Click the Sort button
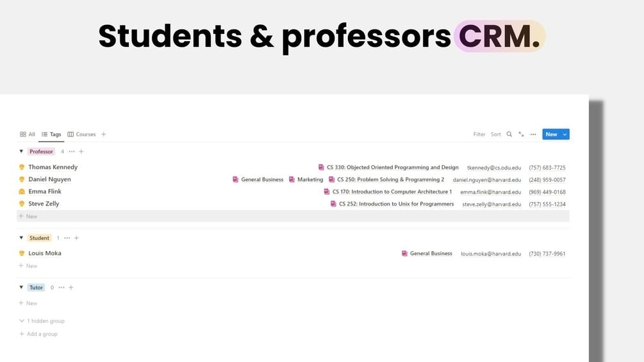The width and height of the screenshot is (644, 362). [x=496, y=135]
